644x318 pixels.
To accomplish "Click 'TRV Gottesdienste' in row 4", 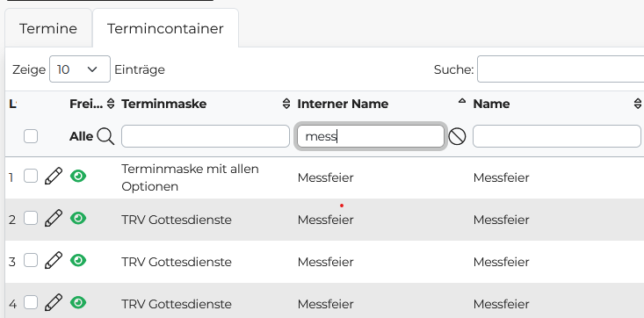I will [177, 304].
